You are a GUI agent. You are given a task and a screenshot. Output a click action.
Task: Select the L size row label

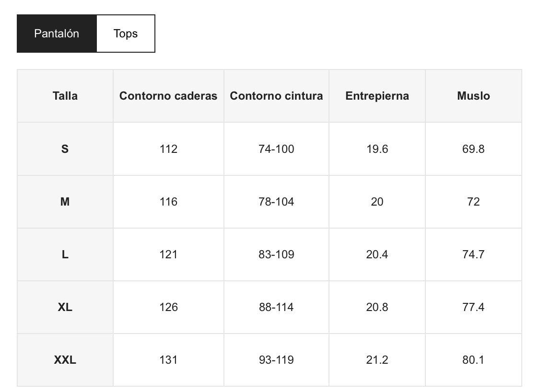pyautogui.click(x=65, y=254)
